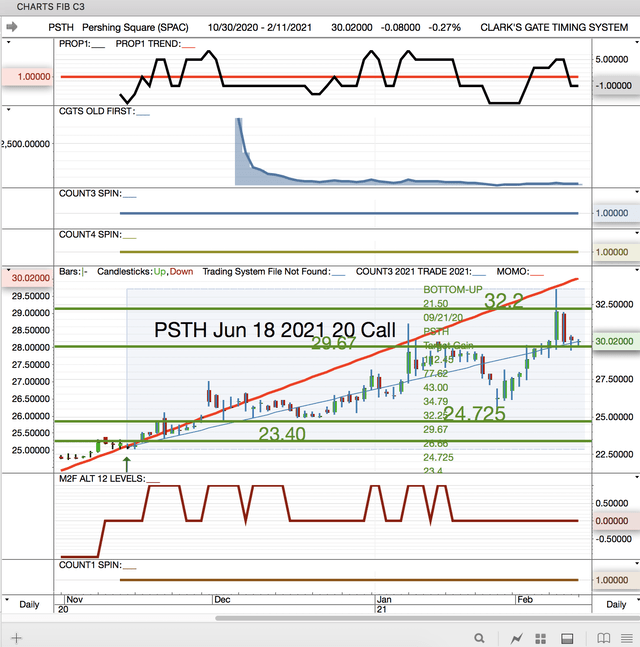This screenshot has height=647, width=640.
Task: Open the list lines icon at far right
Action: 627,638
